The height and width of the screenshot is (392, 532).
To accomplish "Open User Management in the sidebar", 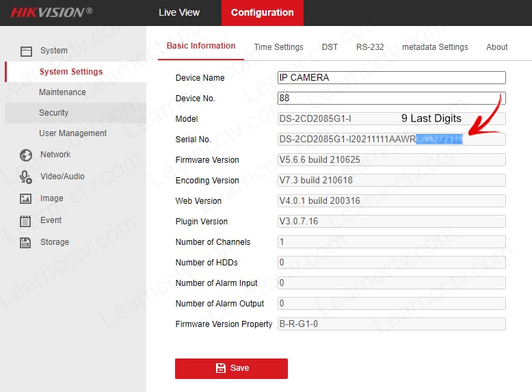I will 72,133.
